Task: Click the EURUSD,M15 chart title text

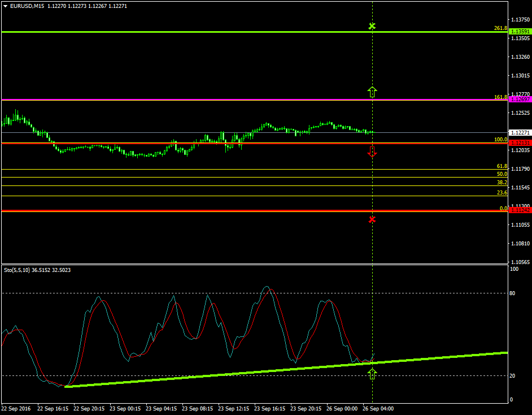Action: click(x=28, y=6)
